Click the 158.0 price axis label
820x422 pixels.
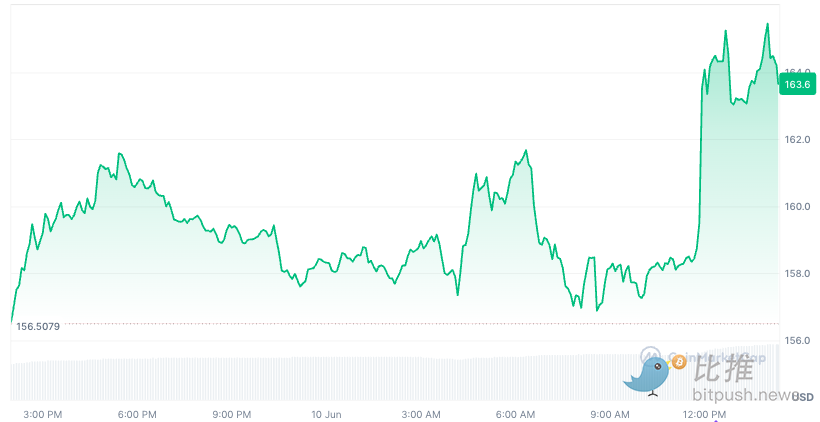(x=796, y=274)
